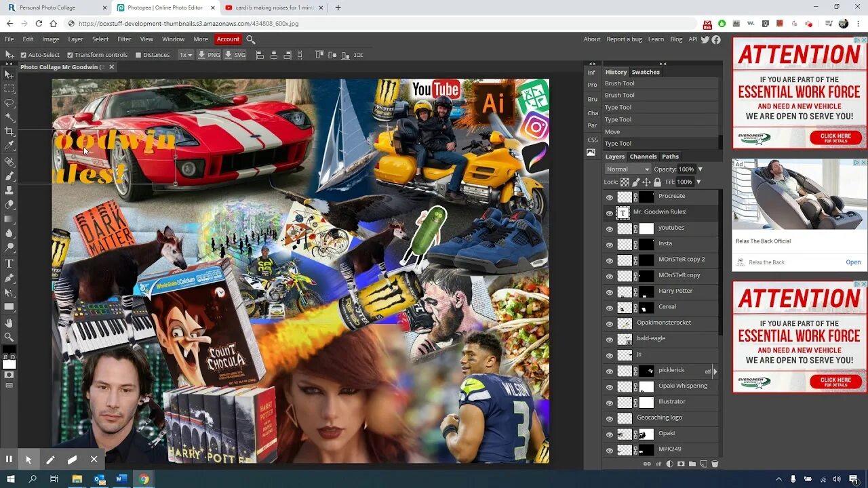Expand the picklerick layer effects arrow
868x488 pixels.
click(714, 371)
